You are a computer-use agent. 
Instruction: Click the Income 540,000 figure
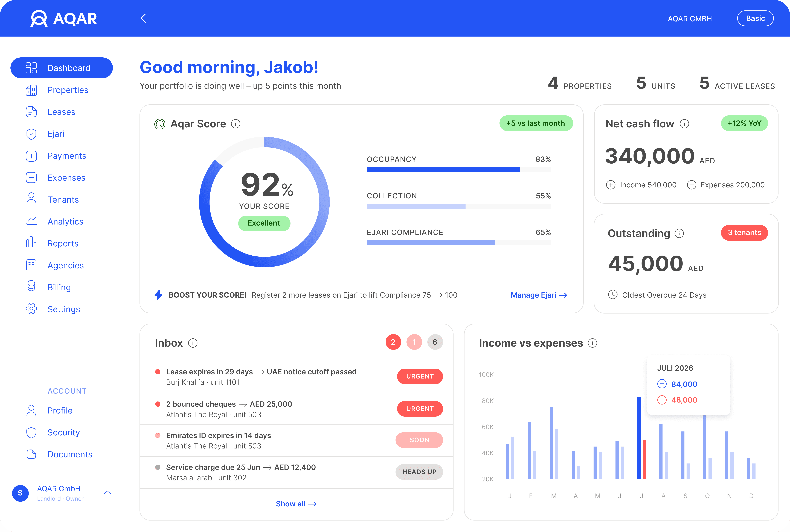pos(641,185)
